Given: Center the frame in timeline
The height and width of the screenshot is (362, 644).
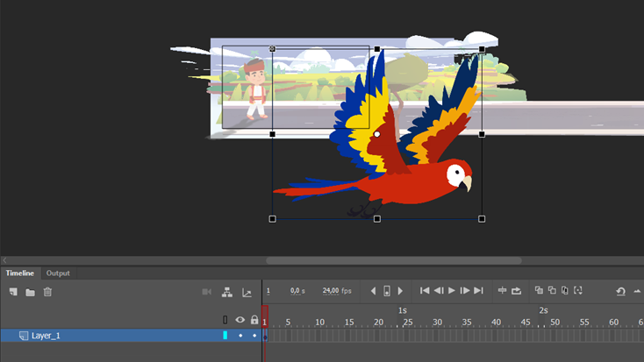Looking at the screenshot, I should [502, 291].
